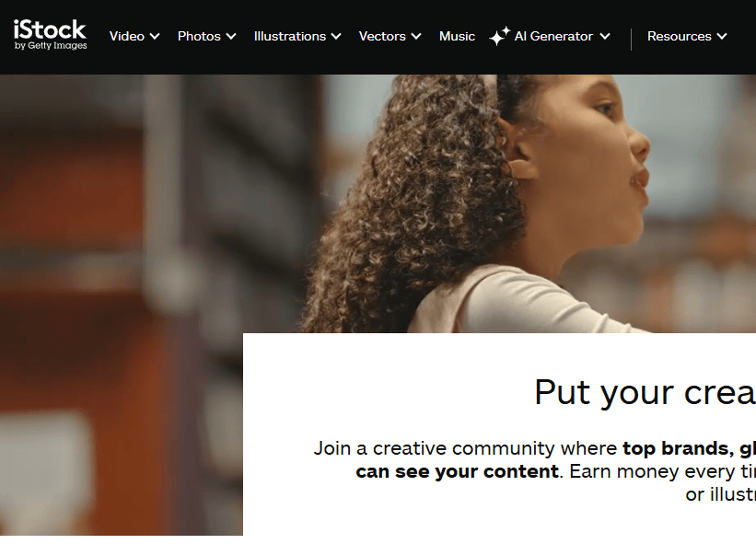The height and width of the screenshot is (544, 756).
Task: Open the Photos menu item
Action: point(199,36)
